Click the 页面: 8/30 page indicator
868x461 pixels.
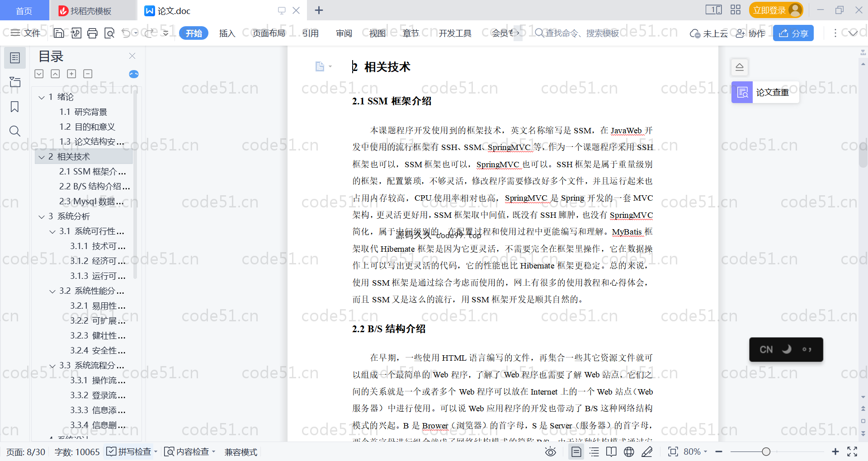coord(26,452)
